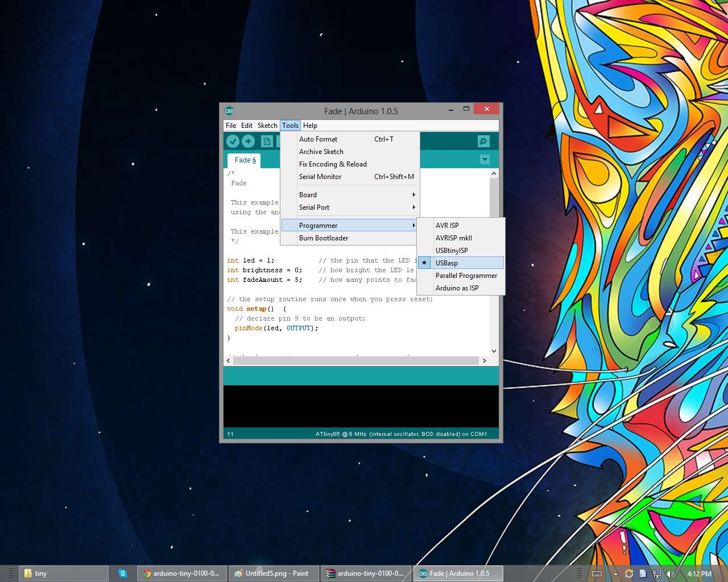The height and width of the screenshot is (582, 728).
Task: Select AVRISP mkII programmer
Action: 461,238
